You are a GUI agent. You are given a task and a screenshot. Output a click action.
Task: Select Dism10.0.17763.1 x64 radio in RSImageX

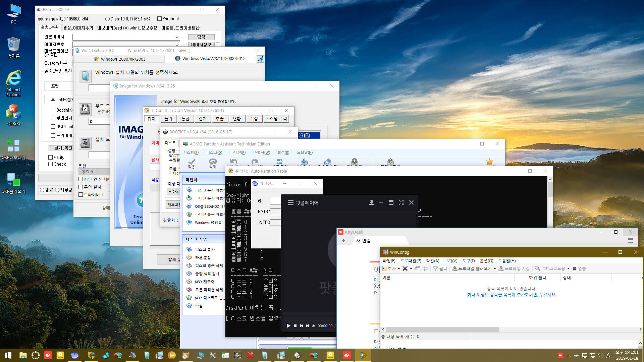point(128,19)
